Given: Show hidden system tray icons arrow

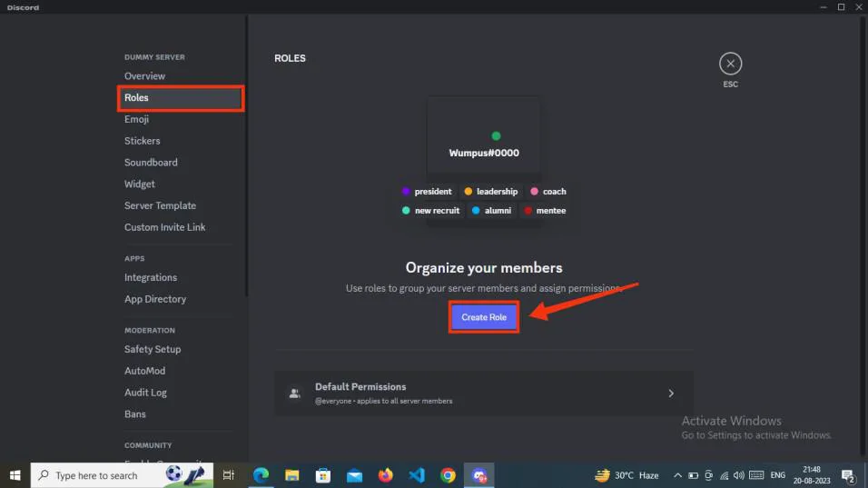Looking at the screenshot, I should tap(677, 475).
